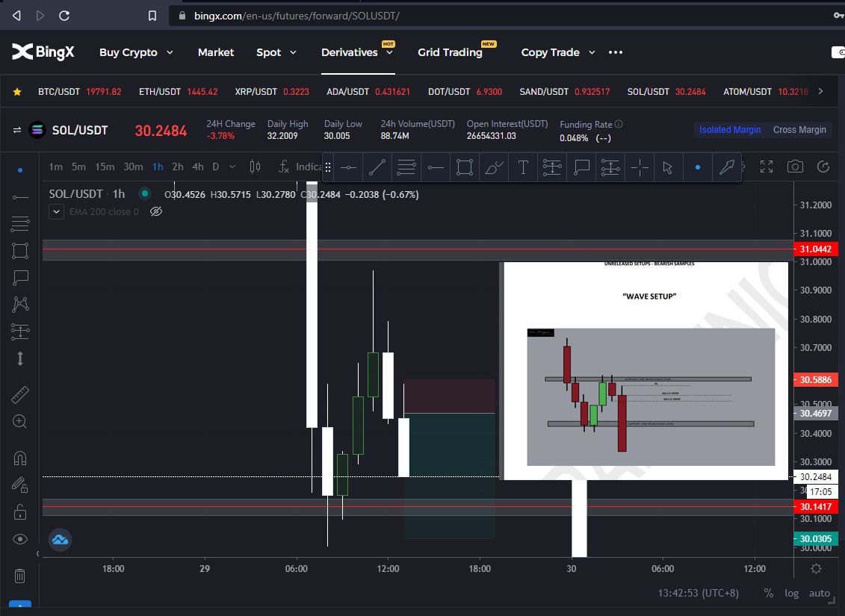
Task: Toggle EMA 200 indicator visibility
Action: (155, 211)
